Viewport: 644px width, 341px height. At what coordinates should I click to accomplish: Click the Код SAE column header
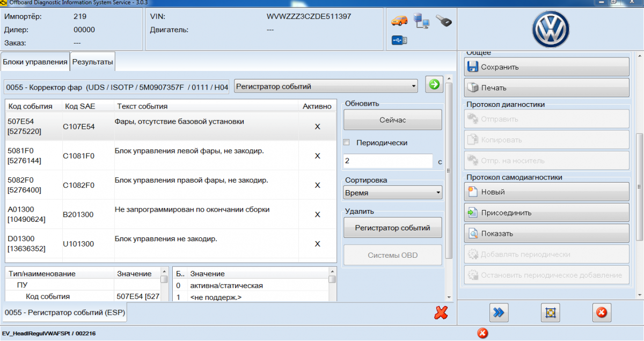tap(88, 106)
